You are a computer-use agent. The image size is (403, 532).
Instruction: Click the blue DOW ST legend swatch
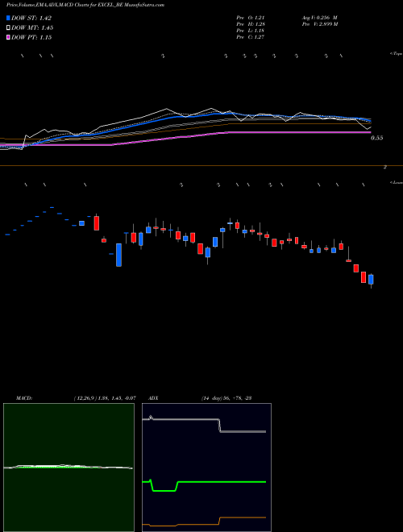(8, 18)
